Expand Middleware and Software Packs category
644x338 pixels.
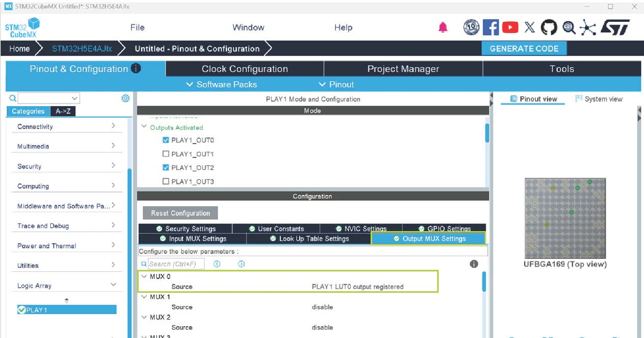(113, 205)
